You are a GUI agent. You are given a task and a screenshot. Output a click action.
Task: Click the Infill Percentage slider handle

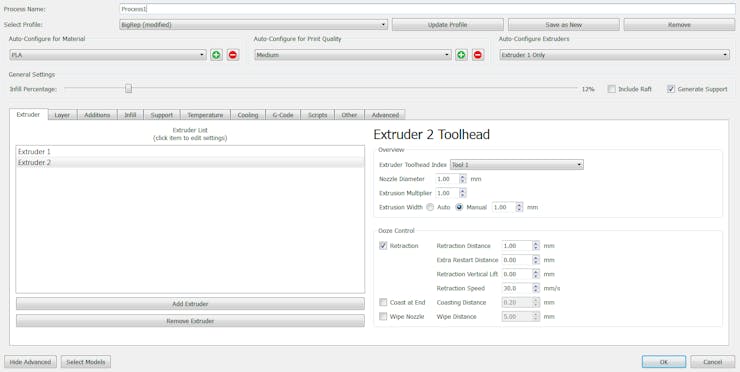pyautogui.click(x=128, y=89)
